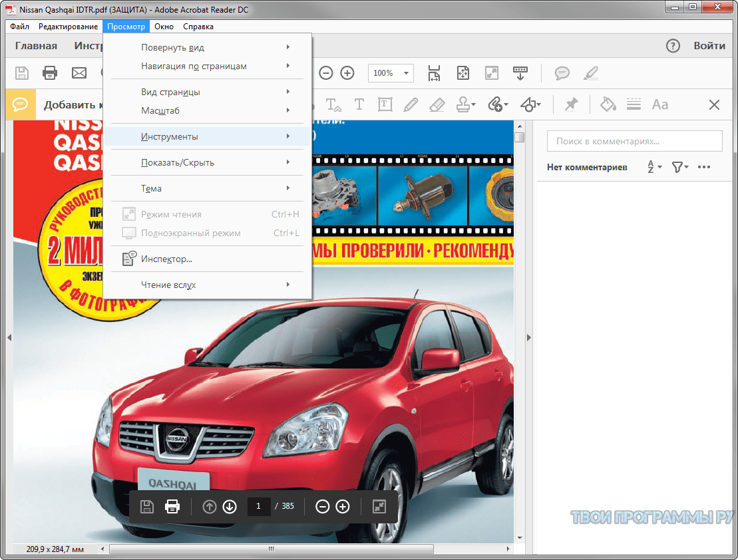Open the filter comments funnel dropdown
The height and width of the screenshot is (560, 738).
[x=680, y=167]
